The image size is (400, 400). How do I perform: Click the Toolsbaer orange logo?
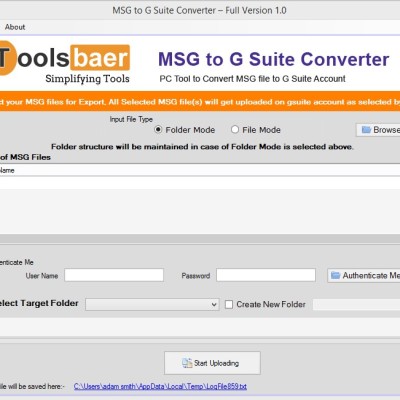65,59
